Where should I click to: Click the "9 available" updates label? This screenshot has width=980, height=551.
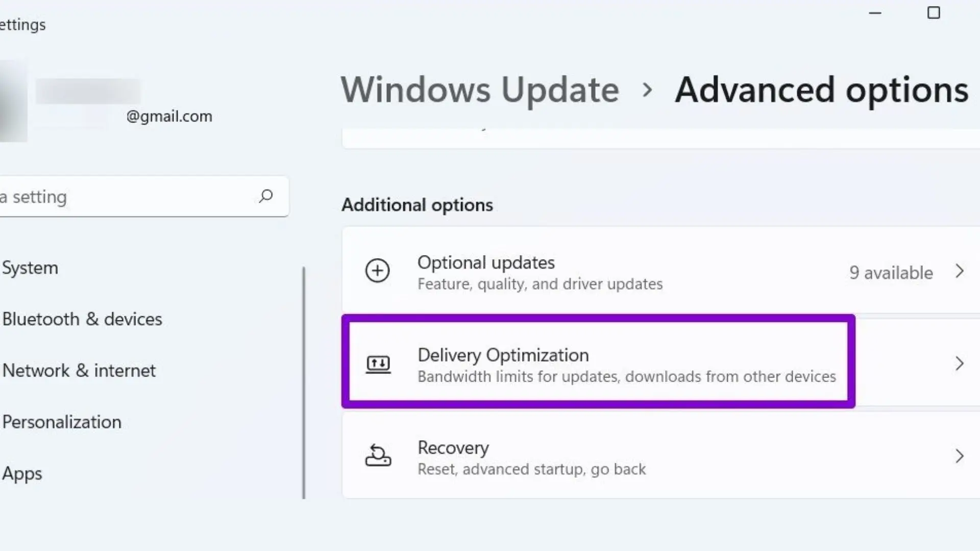click(x=891, y=273)
